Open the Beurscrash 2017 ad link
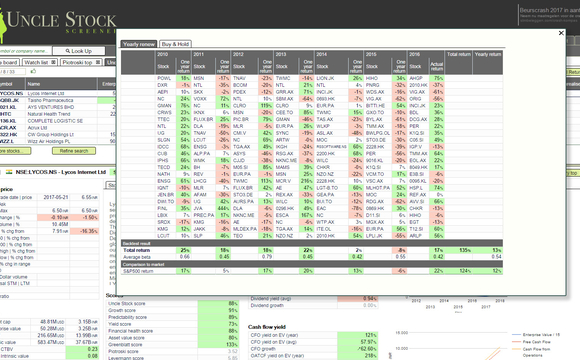This screenshot has height=360, width=580. (x=549, y=15)
